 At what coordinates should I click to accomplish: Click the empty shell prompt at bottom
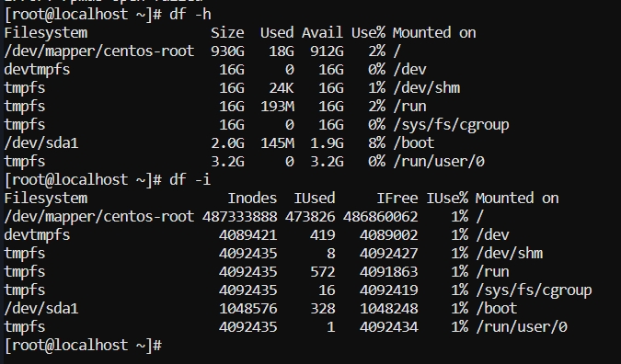click(83, 346)
